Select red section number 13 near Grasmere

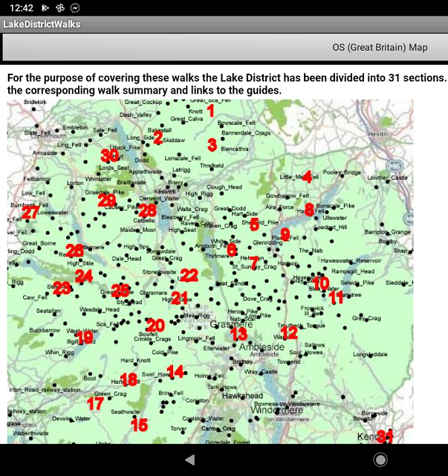coord(239,334)
